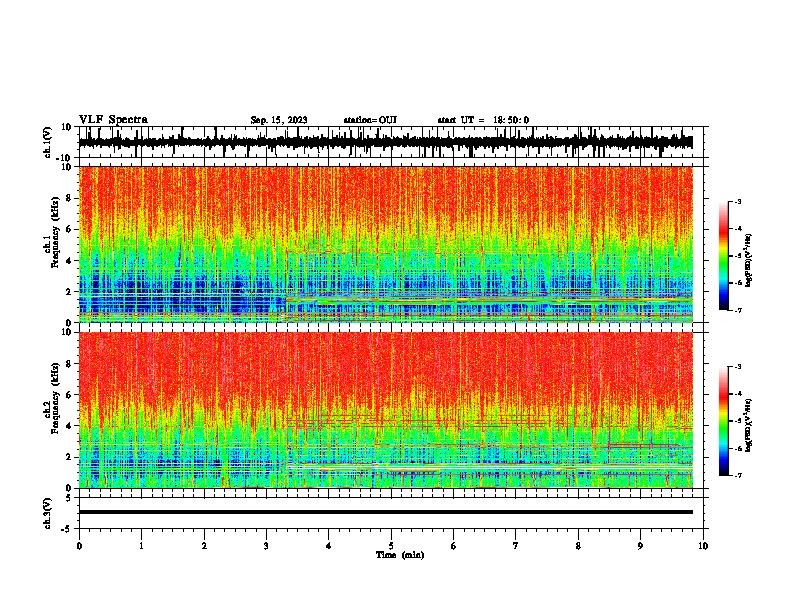792x612 pixels.
Task: Click the ch.2 spectrogram panel
Action: pos(386,410)
